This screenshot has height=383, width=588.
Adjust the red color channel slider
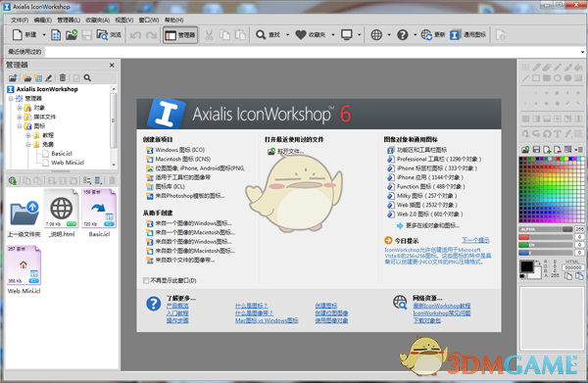click(546, 237)
